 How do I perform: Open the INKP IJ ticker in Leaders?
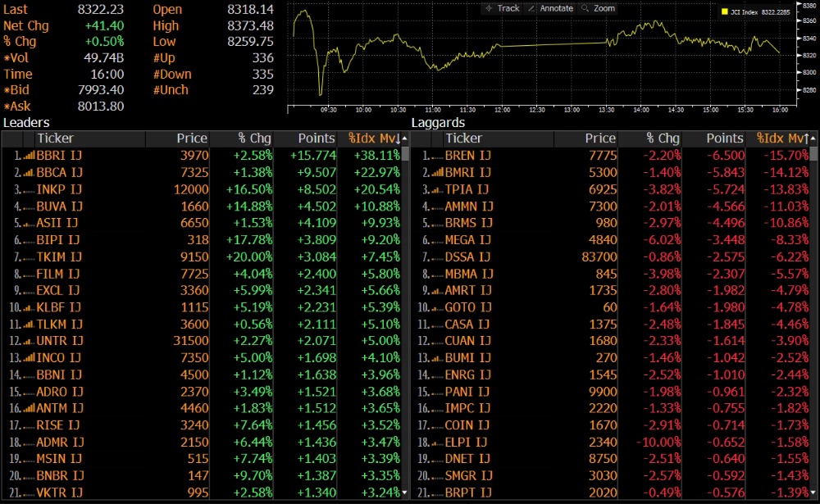click(60, 189)
